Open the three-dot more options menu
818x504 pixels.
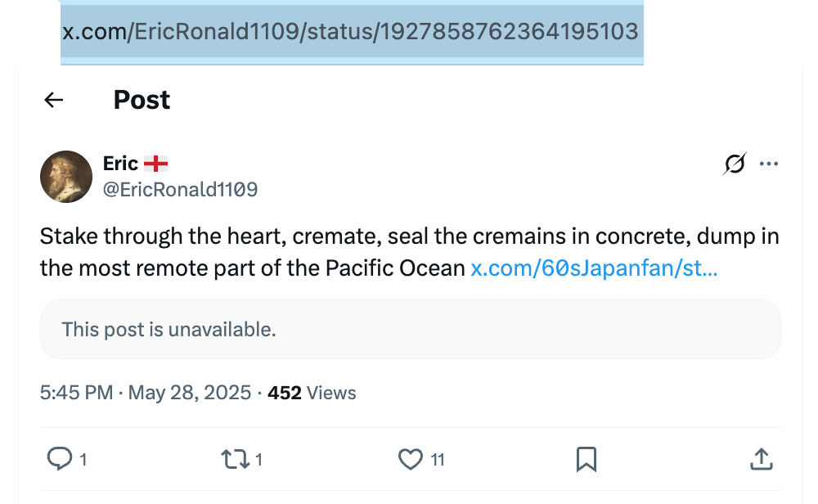769,164
